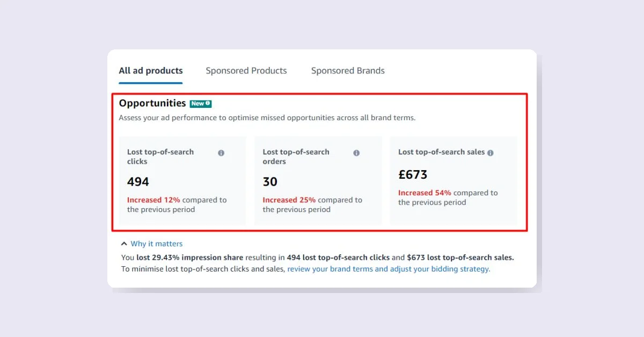644x337 pixels.
Task: Select the Lost top-of-search clicks metric card
Action: [x=182, y=180]
